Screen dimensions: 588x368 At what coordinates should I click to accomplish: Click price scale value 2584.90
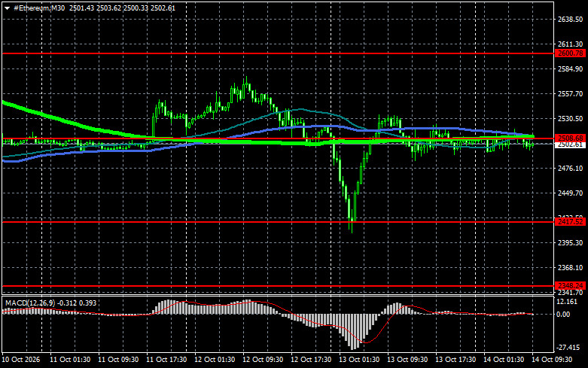[x=571, y=69]
